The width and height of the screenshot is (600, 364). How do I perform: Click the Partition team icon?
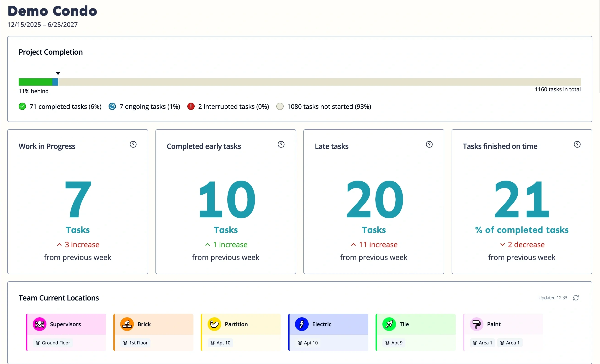214,324
